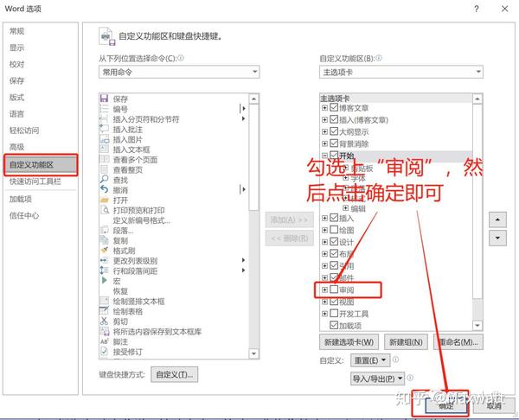Collapse the 开始 tree node

click(324, 156)
